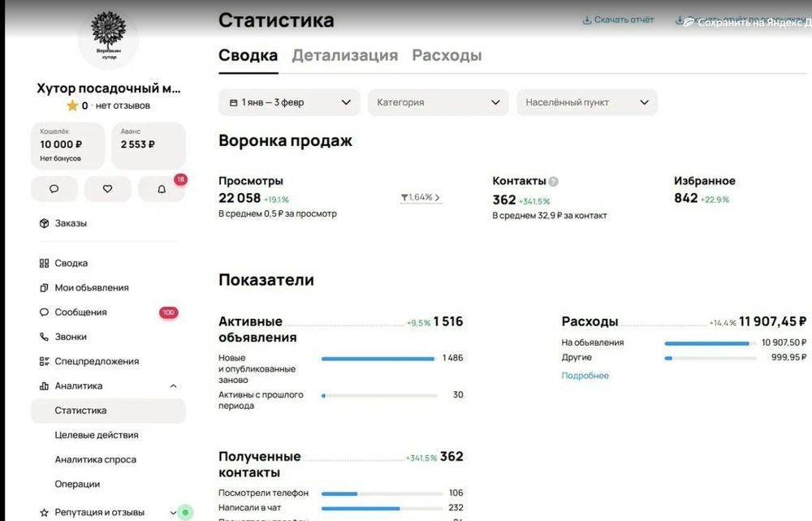
Task: Click the Репутация и отзывы star icon
Action: [x=45, y=513]
